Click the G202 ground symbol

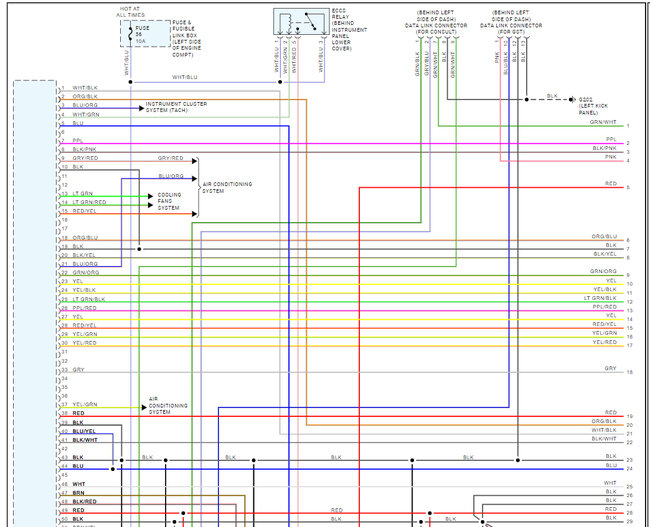[x=572, y=100]
